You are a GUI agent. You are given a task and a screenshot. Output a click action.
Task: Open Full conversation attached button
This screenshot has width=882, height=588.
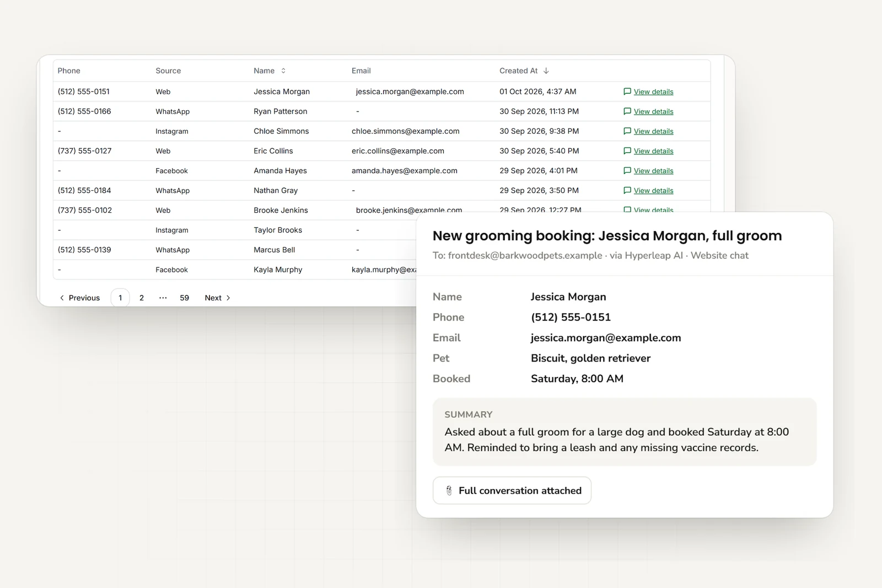(x=512, y=490)
